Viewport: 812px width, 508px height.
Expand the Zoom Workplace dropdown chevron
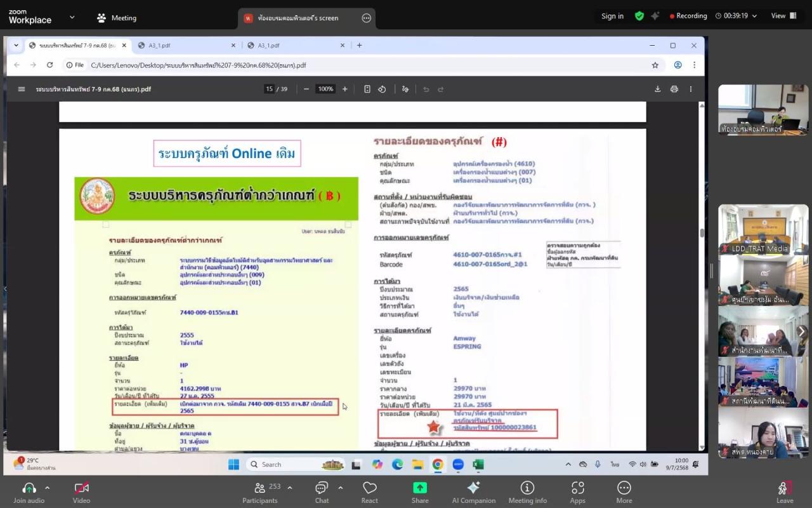pyautogui.click(x=72, y=17)
